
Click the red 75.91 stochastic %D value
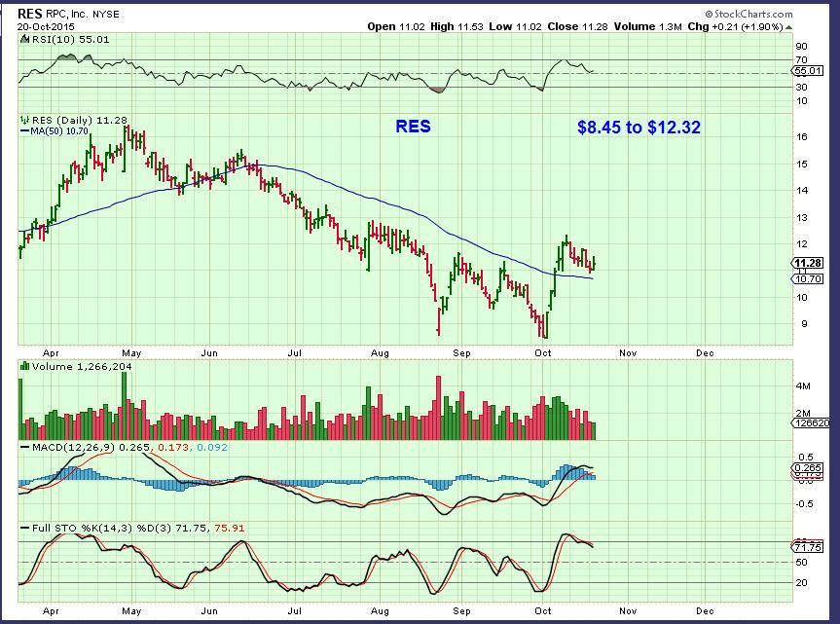point(230,528)
